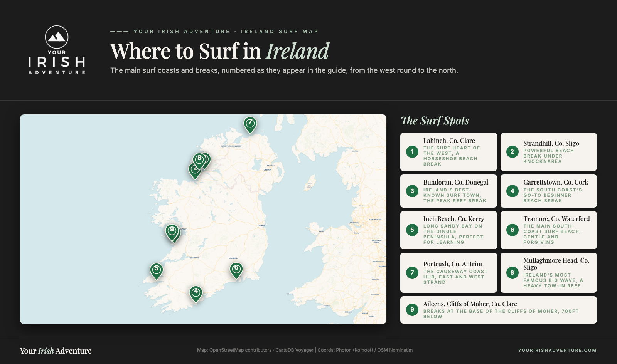Click number 9 badge beside Aileens
Image resolution: width=617 pixels, height=364 pixels.
(x=412, y=310)
